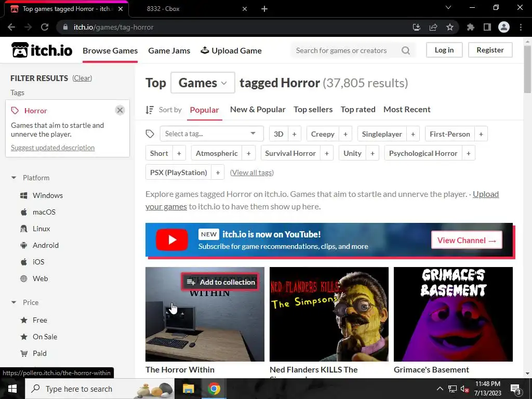Click Chrome icon in taskbar
532x399 pixels.
(x=214, y=389)
